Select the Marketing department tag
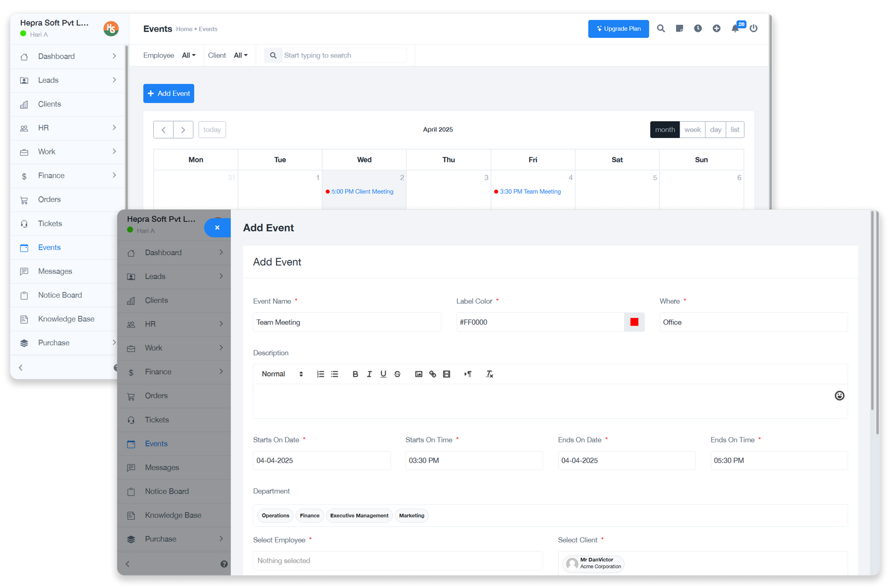The width and height of the screenshot is (890, 588). (411, 516)
